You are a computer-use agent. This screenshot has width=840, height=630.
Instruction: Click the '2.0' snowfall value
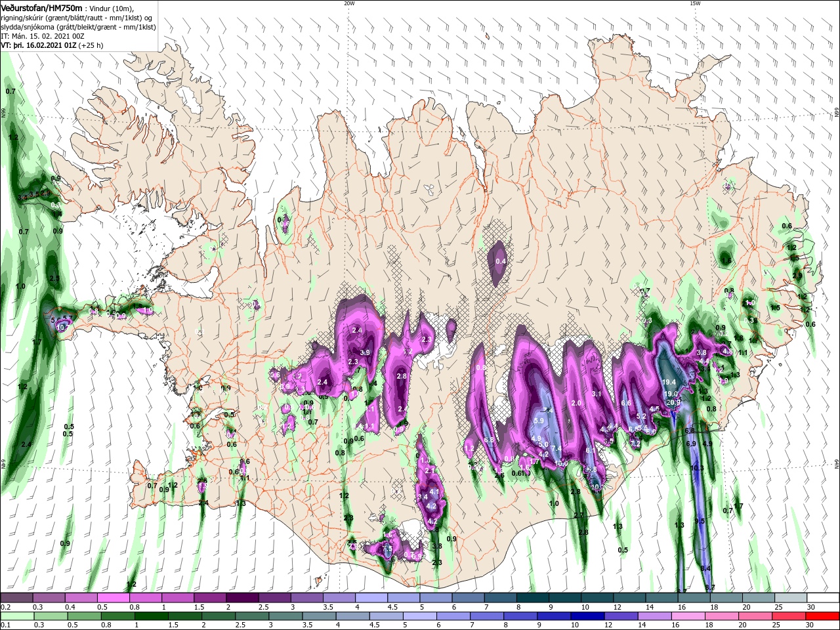tap(577, 403)
